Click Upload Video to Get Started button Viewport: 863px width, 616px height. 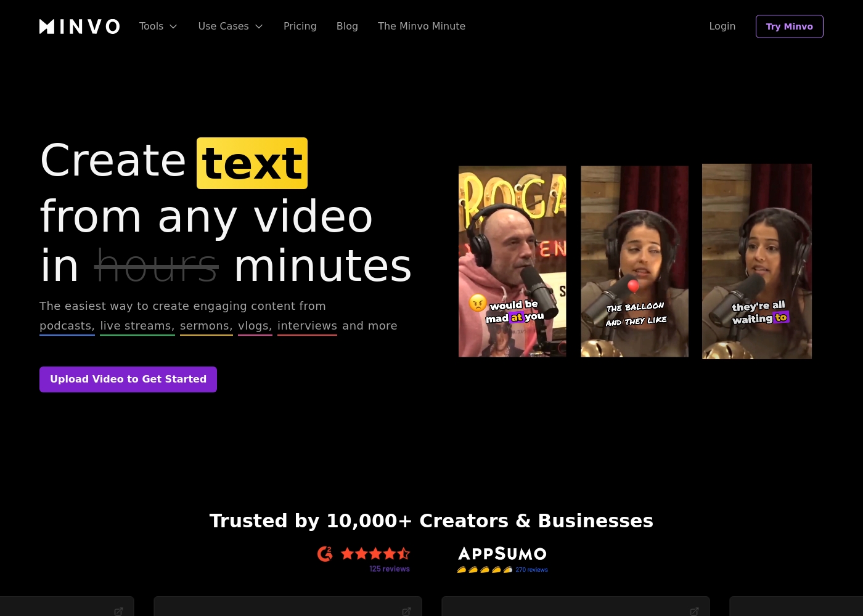(128, 379)
